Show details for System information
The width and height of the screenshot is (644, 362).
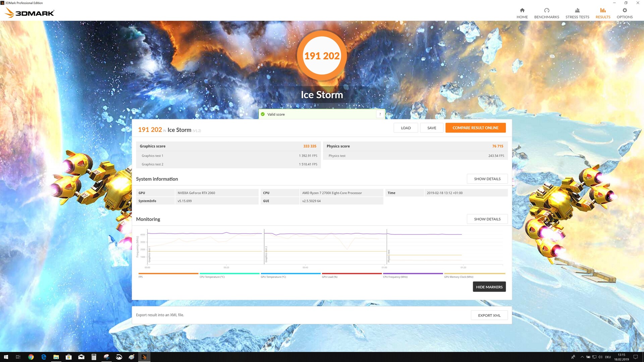pos(487,179)
